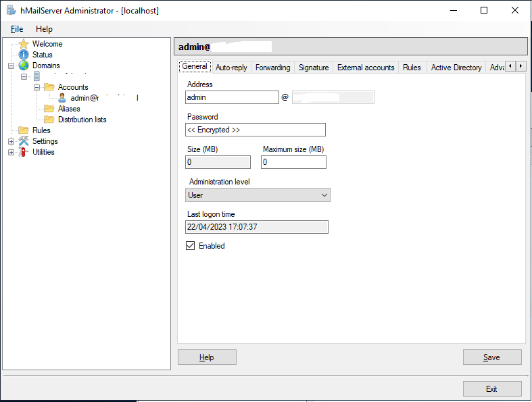This screenshot has width=532, height=402.
Task: Click the Maximum size (MB) field
Action: tap(293, 162)
